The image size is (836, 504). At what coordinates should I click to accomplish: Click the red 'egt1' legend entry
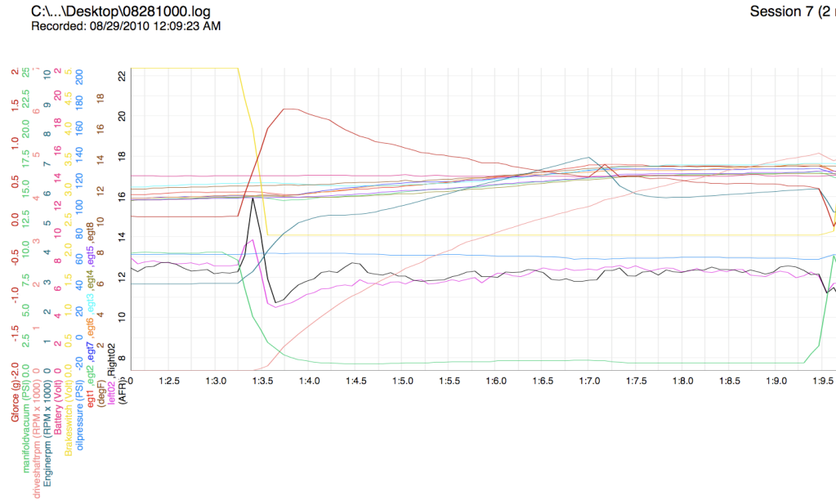(90, 398)
